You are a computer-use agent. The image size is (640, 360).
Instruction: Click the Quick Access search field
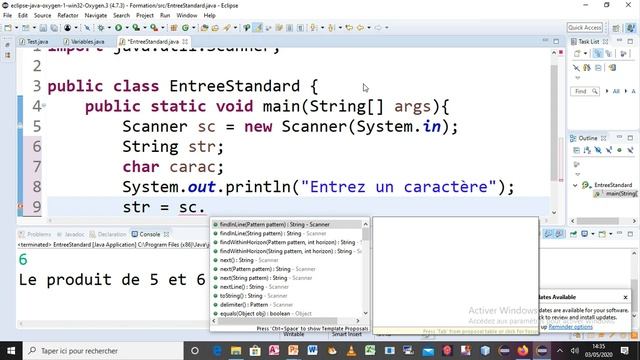[x=584, y=27]
